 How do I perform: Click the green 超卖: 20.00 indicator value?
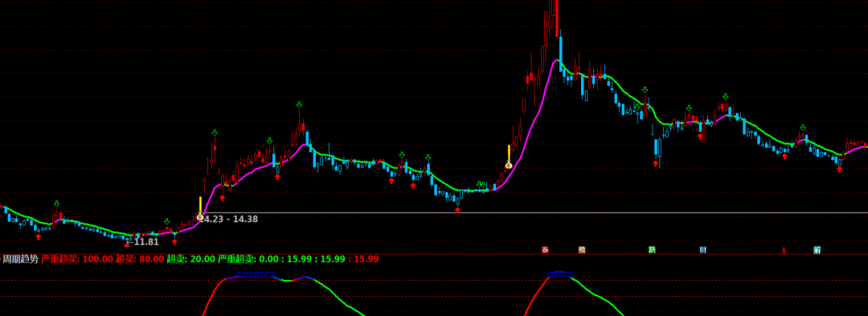pyautogui.click(x=191, y=259)
